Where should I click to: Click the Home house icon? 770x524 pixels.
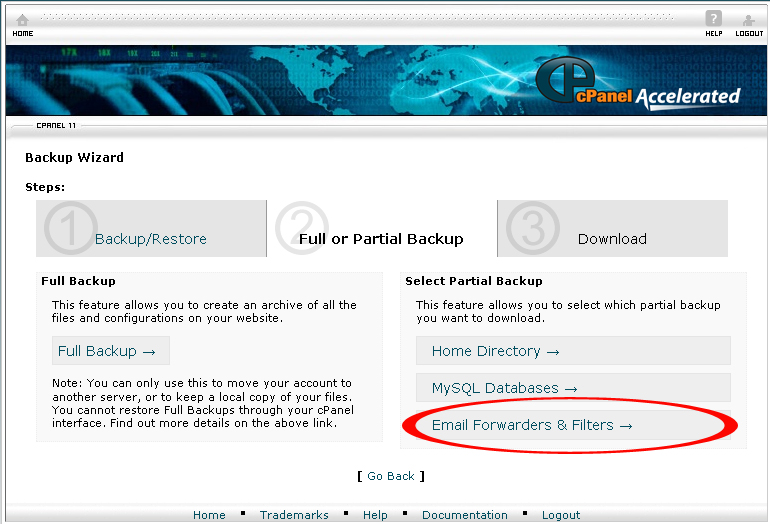[x=23, y=20]
